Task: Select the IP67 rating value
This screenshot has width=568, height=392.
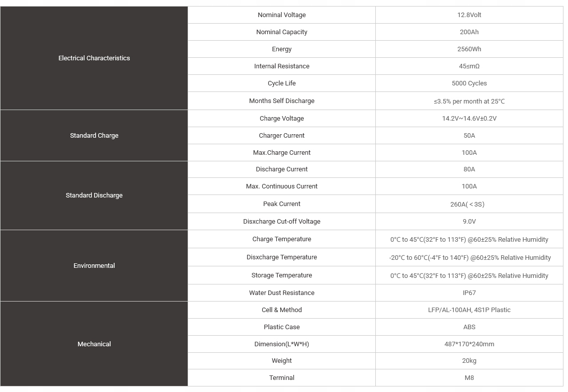Action: pos(469,293)
